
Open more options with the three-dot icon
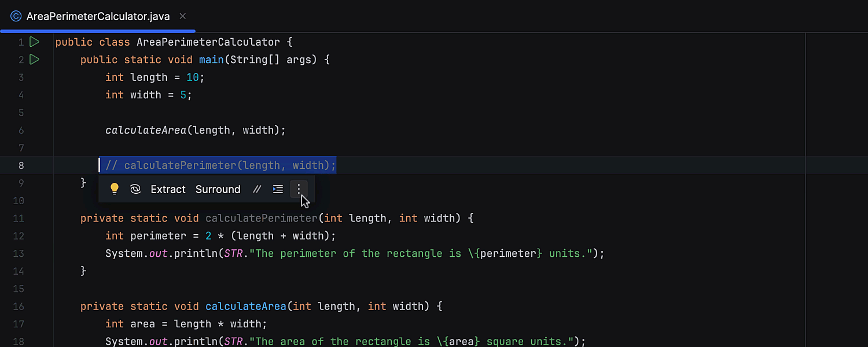coord(299,189)
